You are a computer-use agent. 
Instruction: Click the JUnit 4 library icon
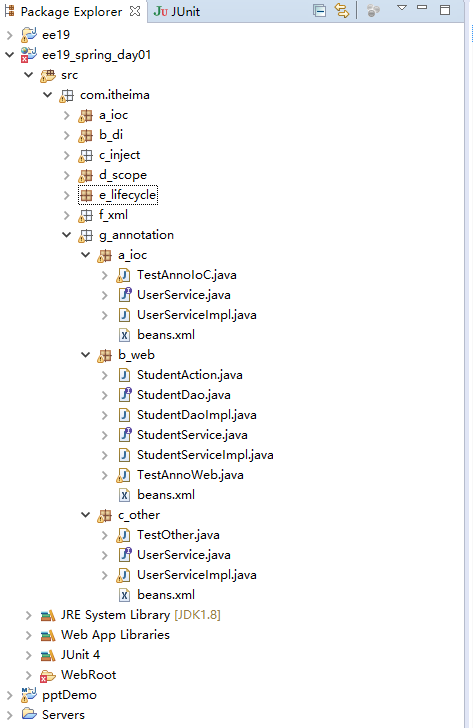48,655
